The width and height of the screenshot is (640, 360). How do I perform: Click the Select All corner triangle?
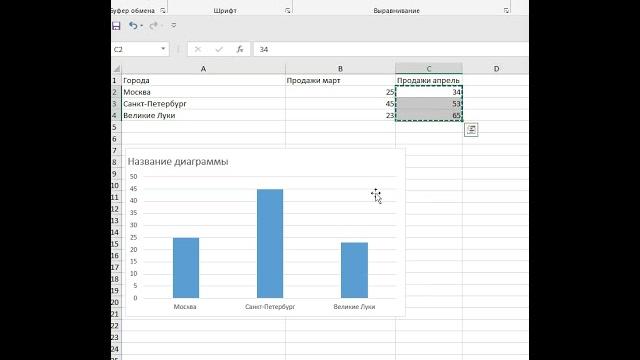[x=117, y=69]
